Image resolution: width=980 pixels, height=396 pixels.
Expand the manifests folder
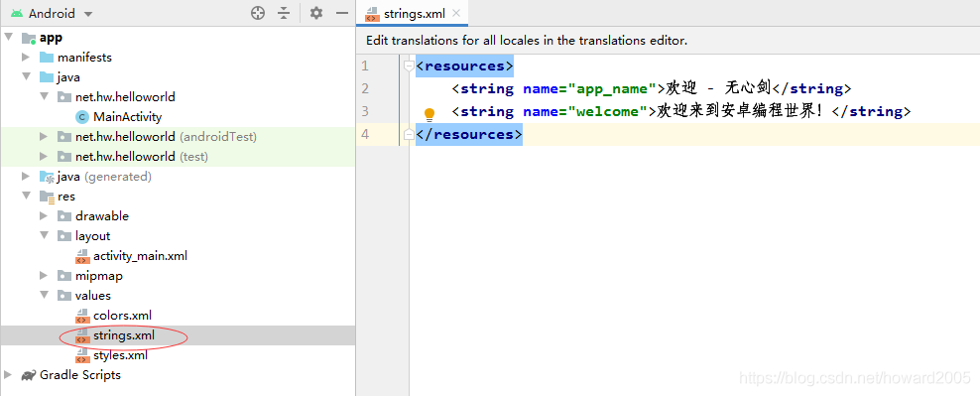(x=26, y=58)
